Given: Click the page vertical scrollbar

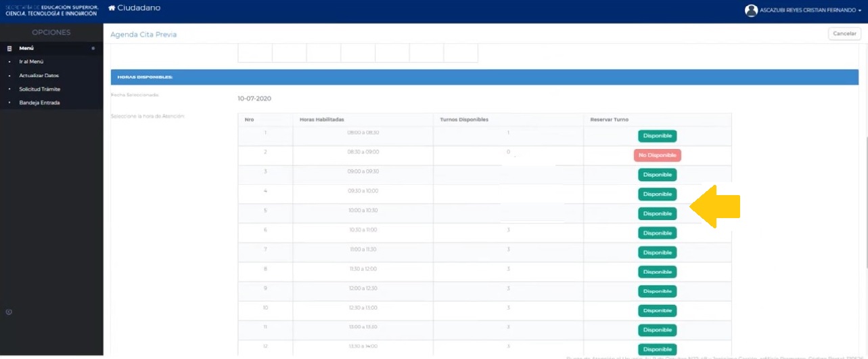Looking at the screenshot, I should (865, 203).
